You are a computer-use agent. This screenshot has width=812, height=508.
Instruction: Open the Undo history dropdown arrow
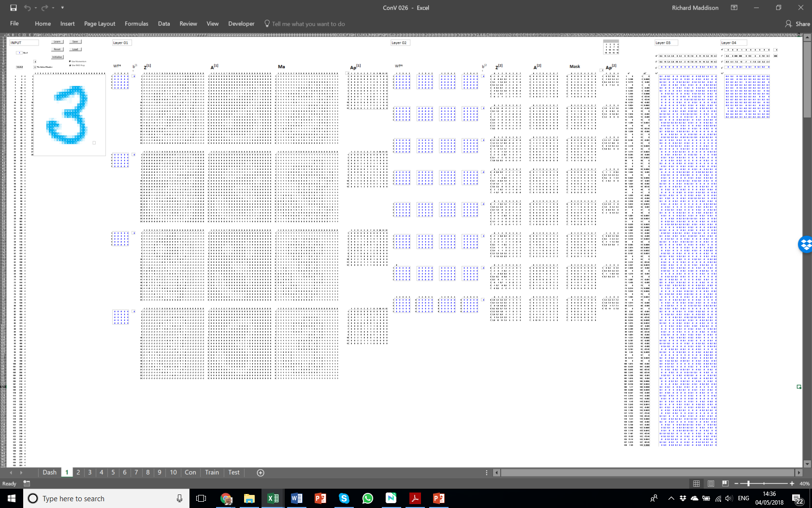pos(36,8)
